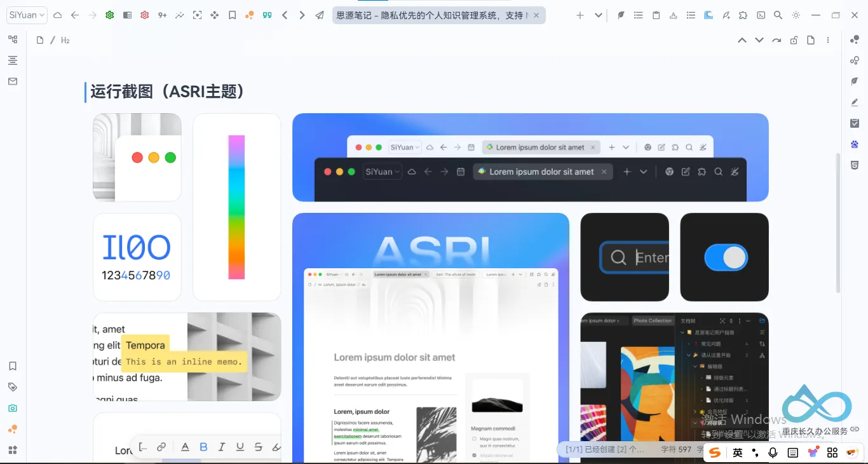Screen dimensions: 868x464
Task: Click the top toolbar left chevron
Action: click(285, 15)
